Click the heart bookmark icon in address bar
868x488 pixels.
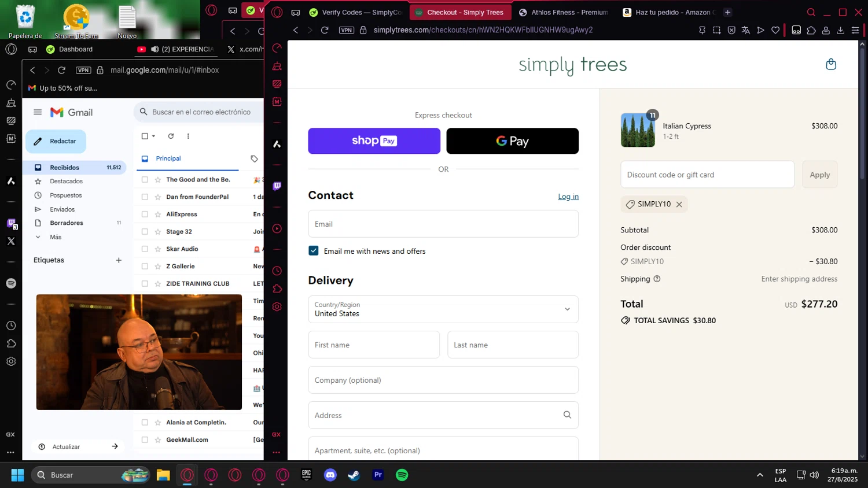point(775,30)
